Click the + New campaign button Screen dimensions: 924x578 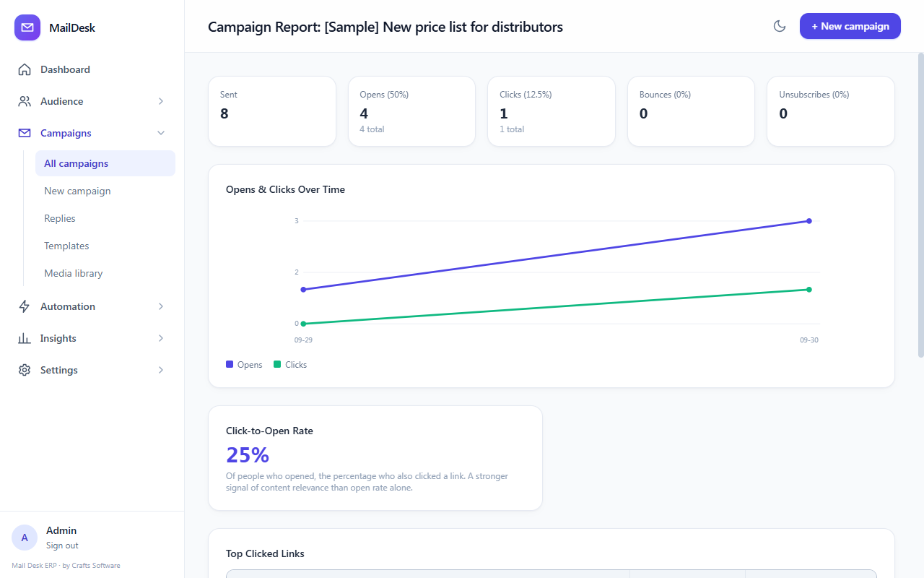[x=850, y=26]
